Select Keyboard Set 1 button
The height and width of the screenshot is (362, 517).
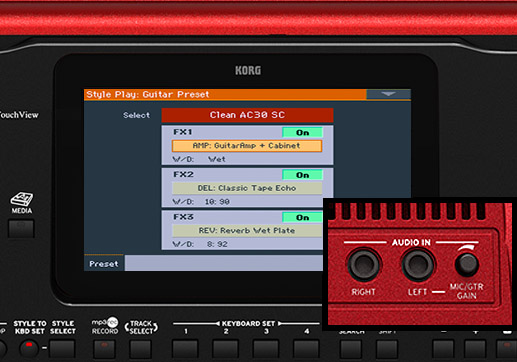pyautogui.click(x=185, y=349)
